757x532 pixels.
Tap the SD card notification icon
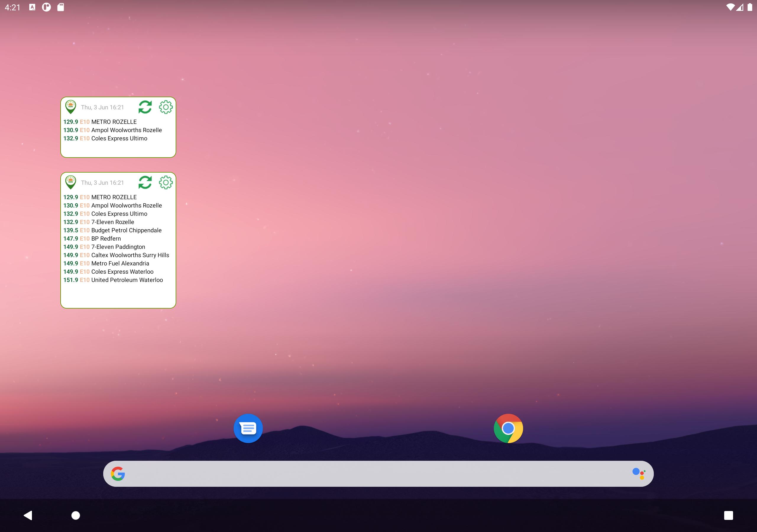click(61, 7)
